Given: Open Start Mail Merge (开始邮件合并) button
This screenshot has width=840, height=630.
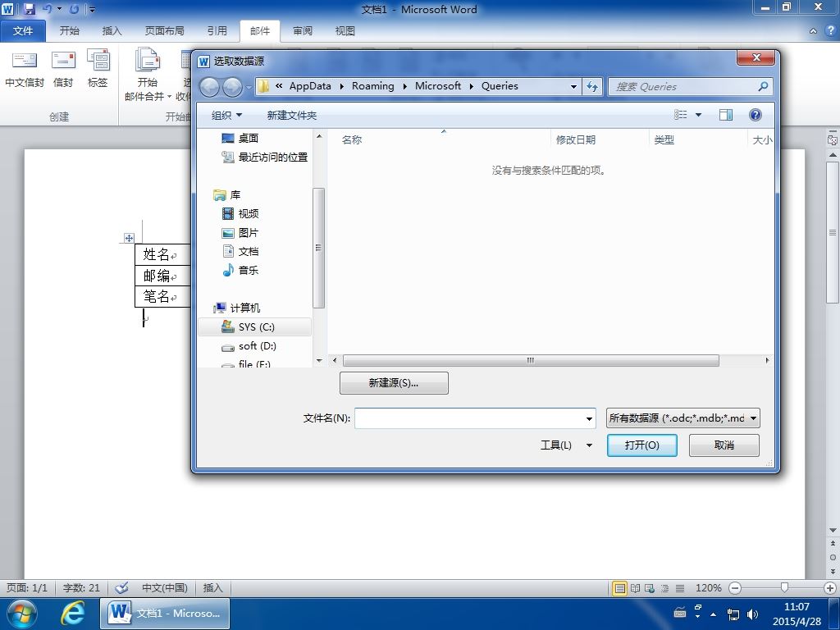Looking at the screenshot, I should click(x=147, y=75).
